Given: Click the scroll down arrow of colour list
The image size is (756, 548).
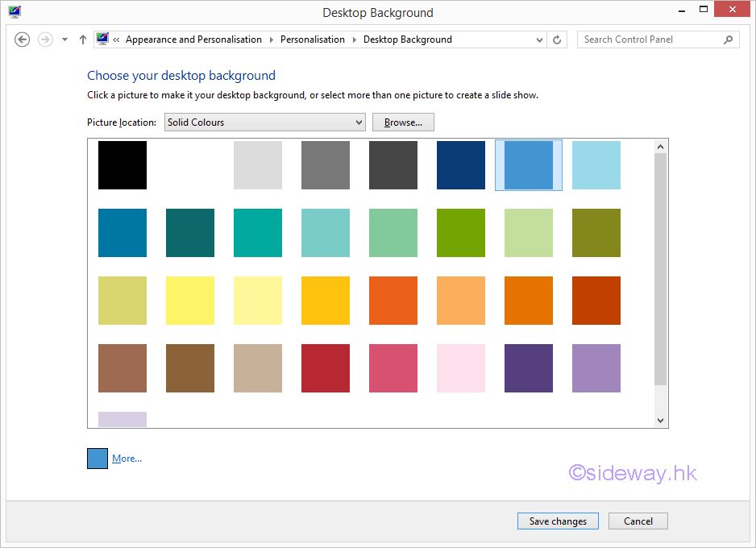Looking at the screenshot, I should point(660,420).
